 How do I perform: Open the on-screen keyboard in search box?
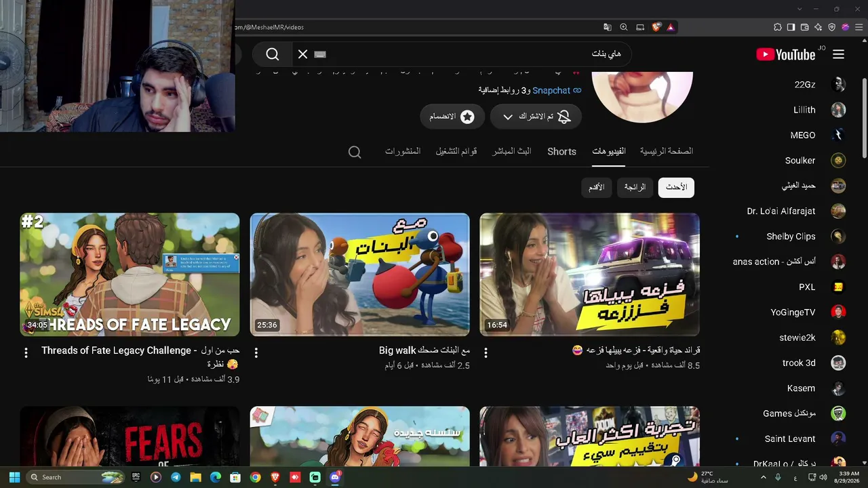point(321,54)
